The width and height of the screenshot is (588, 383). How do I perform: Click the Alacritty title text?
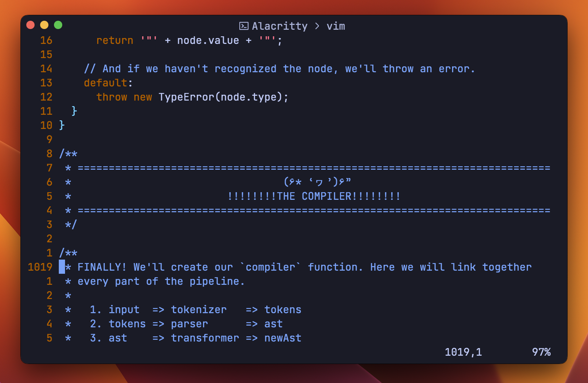point(279,26)
